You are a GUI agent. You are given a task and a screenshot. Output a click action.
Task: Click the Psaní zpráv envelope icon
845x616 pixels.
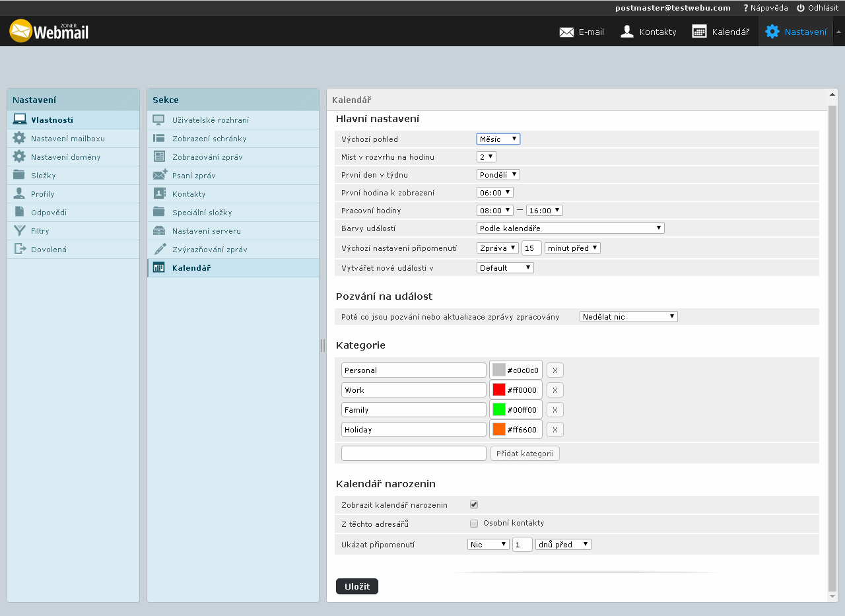pyautogui.click(x=160, y=176)
